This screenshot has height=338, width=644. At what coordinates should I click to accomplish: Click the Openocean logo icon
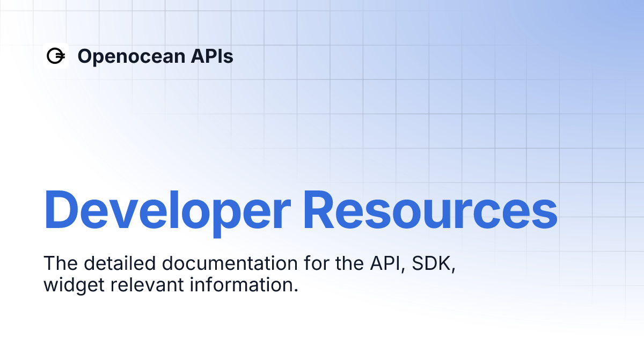pyautogui.click(x=55, y=56)
